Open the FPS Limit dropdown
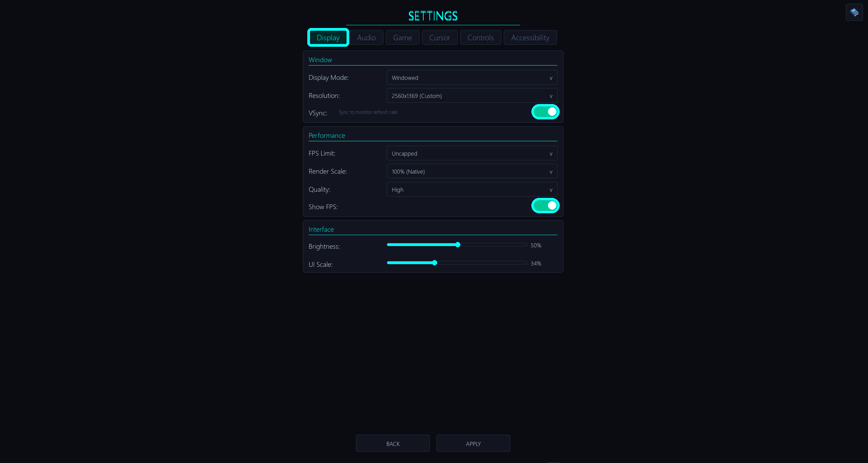The image size is (868, 463). 472,154
